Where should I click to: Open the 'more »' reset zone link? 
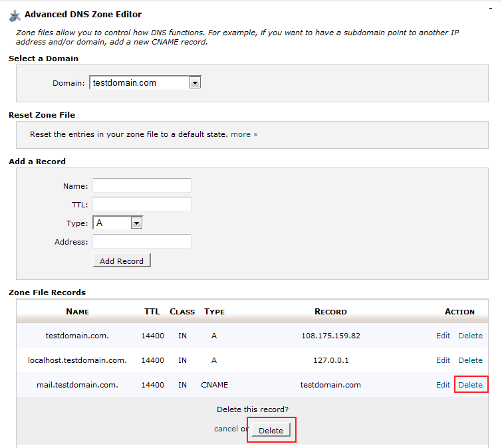pos(244,134)
